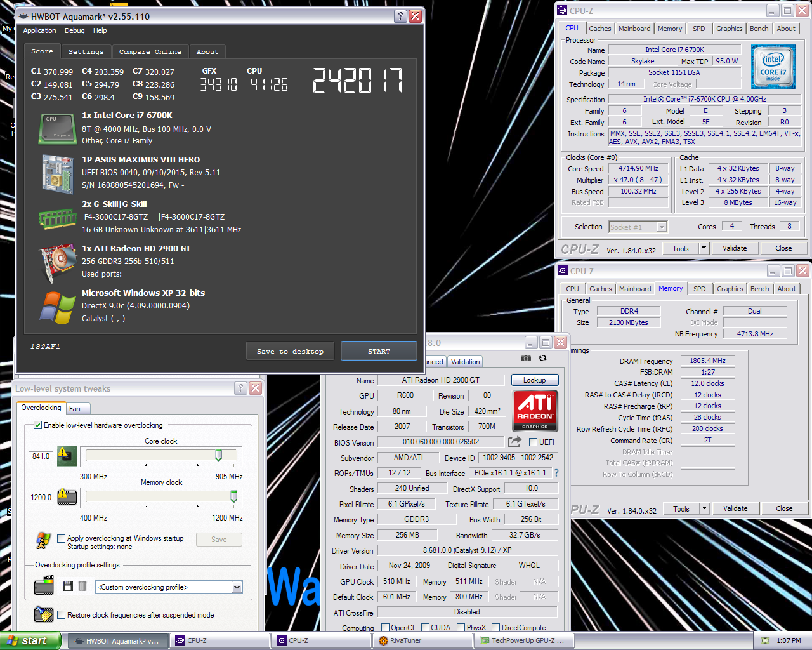Click the GPU chip warning icon beside Core clock
Viewport: 812px width, 650px height.
67,456
